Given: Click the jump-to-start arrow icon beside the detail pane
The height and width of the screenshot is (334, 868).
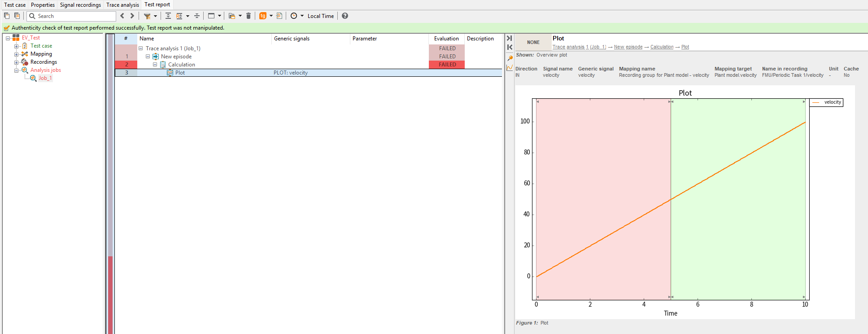Looking at the screenshot, I should coord(510,47).
